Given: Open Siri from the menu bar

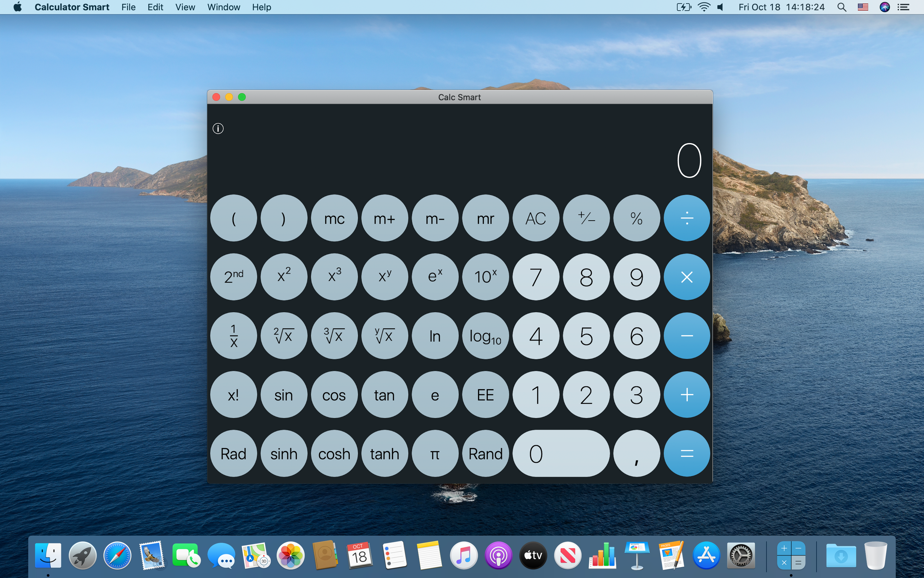Looking at the screenshot, I should 885,7.
